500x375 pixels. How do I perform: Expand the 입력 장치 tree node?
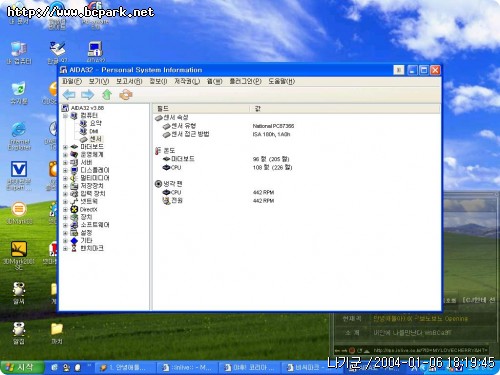65,194
